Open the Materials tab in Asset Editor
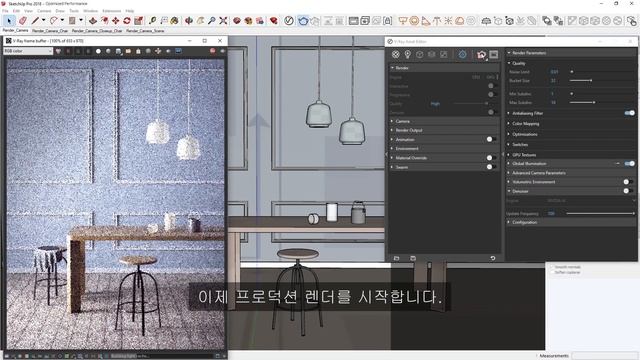The height and width of the screenshot is (360, 640). pos(395,54)
